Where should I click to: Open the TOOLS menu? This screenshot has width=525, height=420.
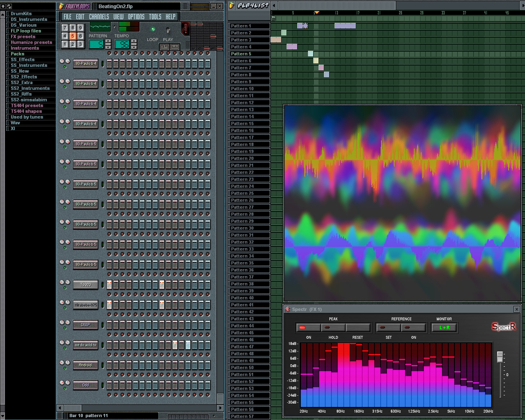pyautogui.click(x=155, y=16)
